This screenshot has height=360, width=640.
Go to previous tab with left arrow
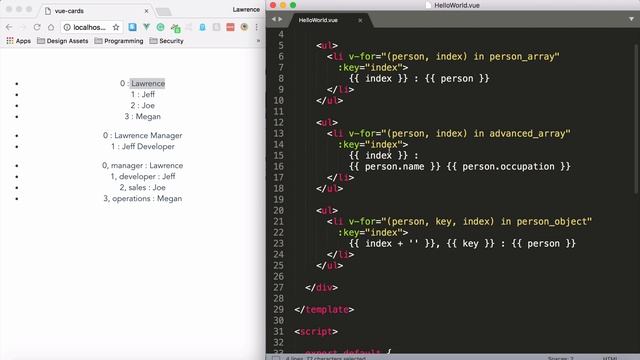pyautogui.click(x=274, y=19)
